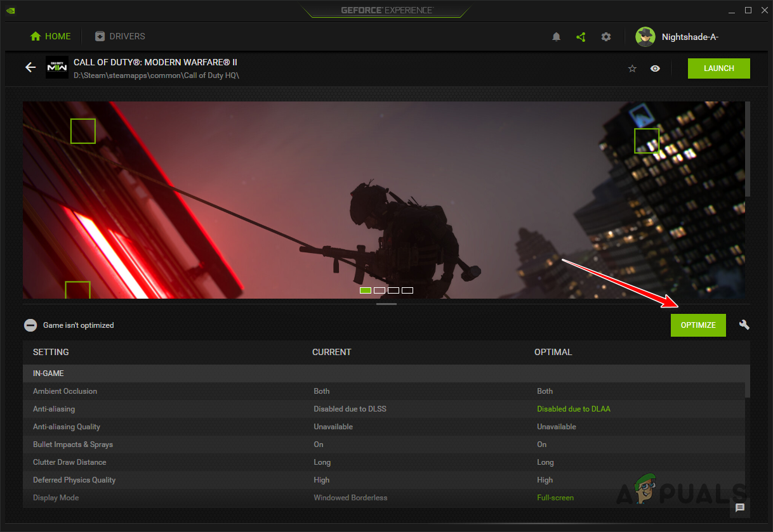Click the Nightshade-A- profile avatar

tap(645, 37)
